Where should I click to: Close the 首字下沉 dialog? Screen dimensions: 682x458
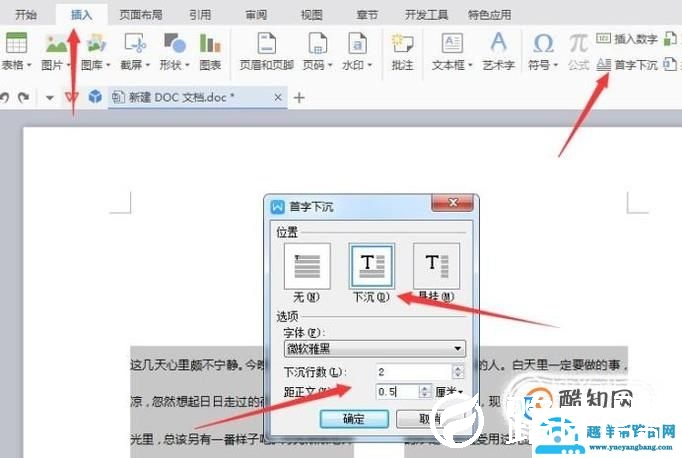click(x=452, y=203)
